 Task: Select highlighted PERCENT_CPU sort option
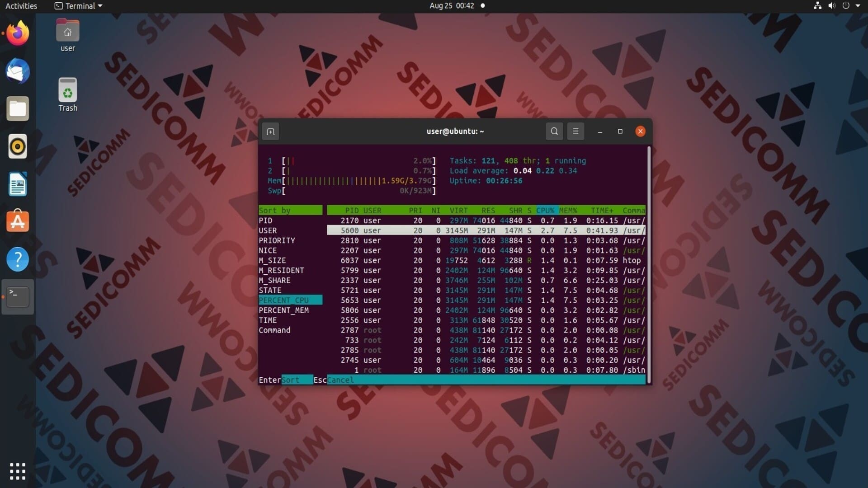(x=290, y=300)
